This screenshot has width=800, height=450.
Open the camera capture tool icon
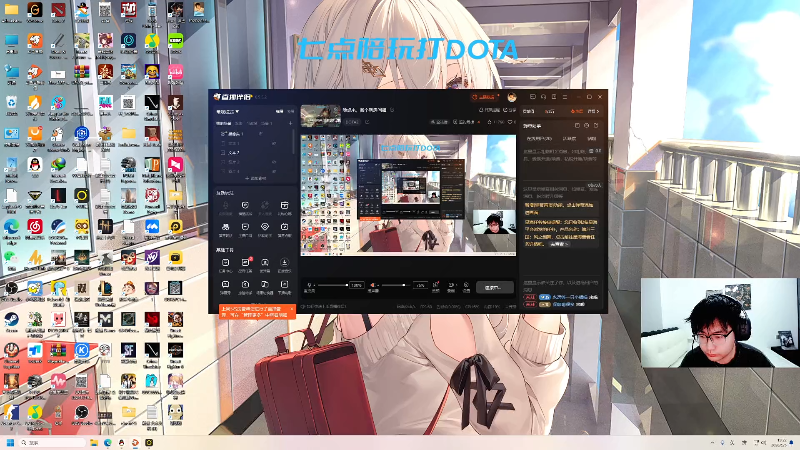(285, 227)
